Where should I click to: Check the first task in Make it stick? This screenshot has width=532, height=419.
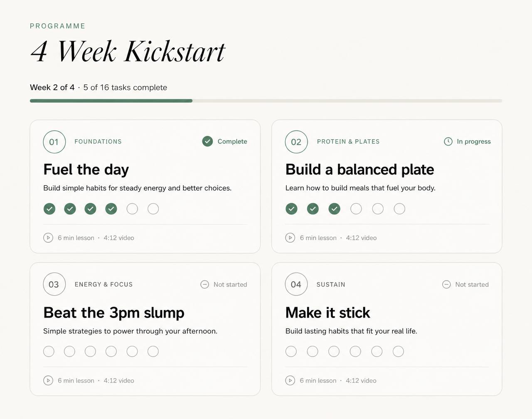(x=291, y=351)
